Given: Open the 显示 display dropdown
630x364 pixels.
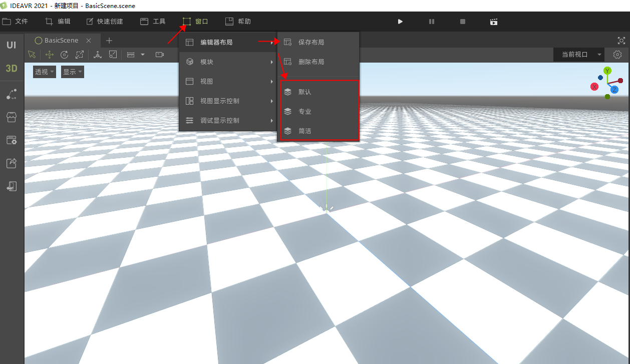Looking at the screenshot, I should [73, 72].
